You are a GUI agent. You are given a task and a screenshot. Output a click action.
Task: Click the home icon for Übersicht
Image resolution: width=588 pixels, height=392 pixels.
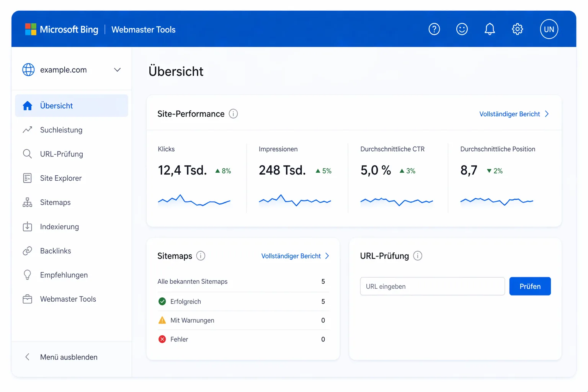coord(28,106)
